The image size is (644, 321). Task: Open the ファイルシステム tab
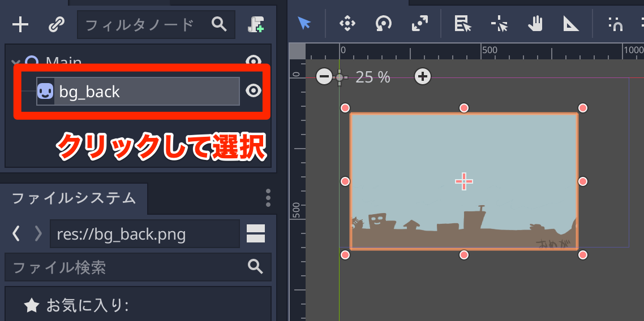tap(74, 198)
